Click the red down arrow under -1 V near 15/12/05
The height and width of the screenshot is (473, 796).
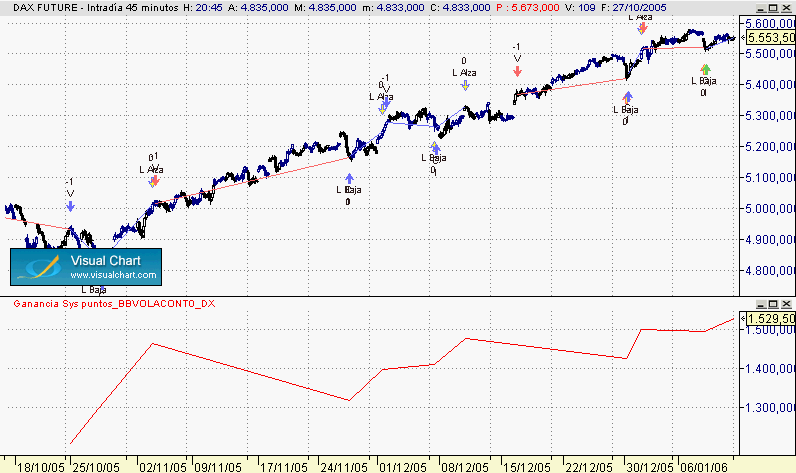[x=517, y=72]
